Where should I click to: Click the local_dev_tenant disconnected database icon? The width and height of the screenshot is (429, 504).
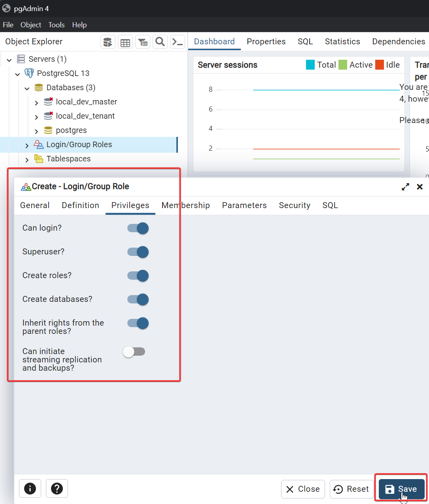(x=48, y=116)
